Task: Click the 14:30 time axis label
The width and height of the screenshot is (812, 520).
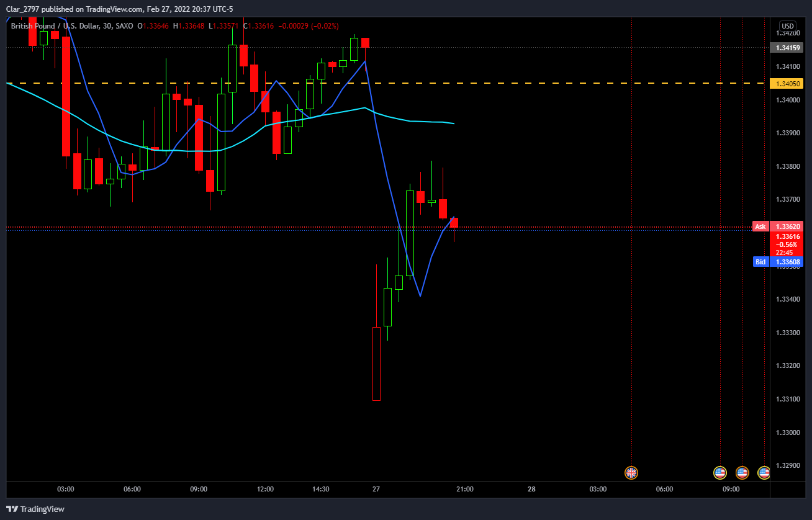Action: coord(321,489)
